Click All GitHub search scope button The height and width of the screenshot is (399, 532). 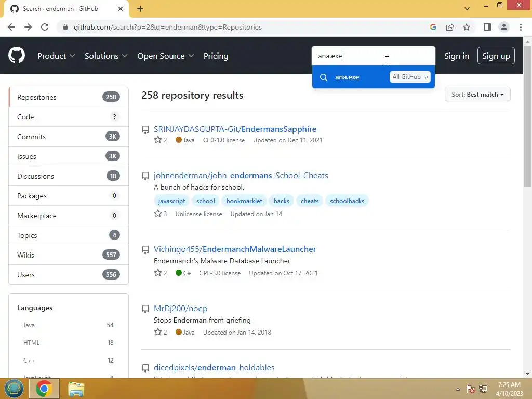coord(410,77)
